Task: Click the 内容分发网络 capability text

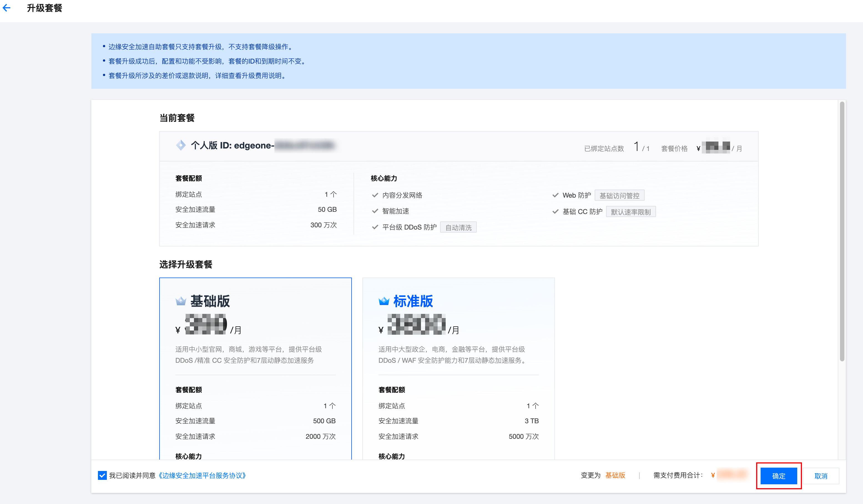Action: [x=402, y=195]
